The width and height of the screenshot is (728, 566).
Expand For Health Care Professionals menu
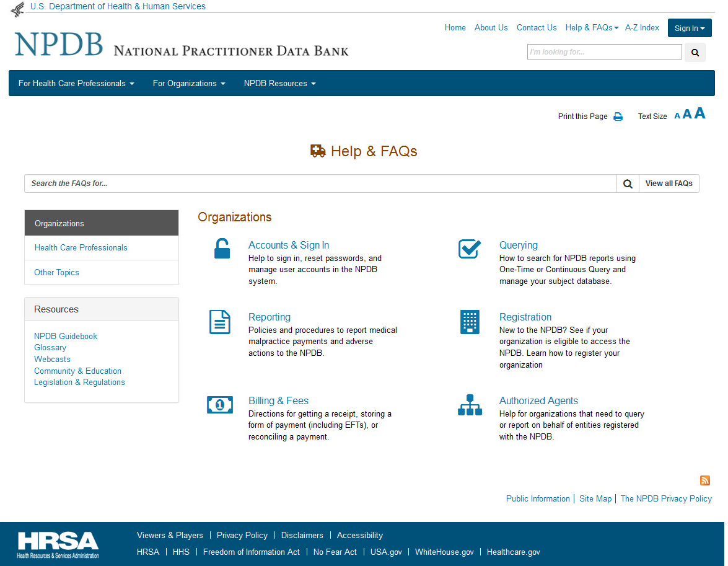coord(76,84)
